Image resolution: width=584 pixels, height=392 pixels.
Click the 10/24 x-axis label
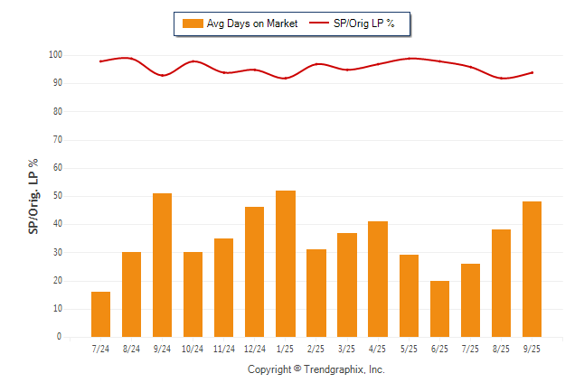tap(193, 349)
